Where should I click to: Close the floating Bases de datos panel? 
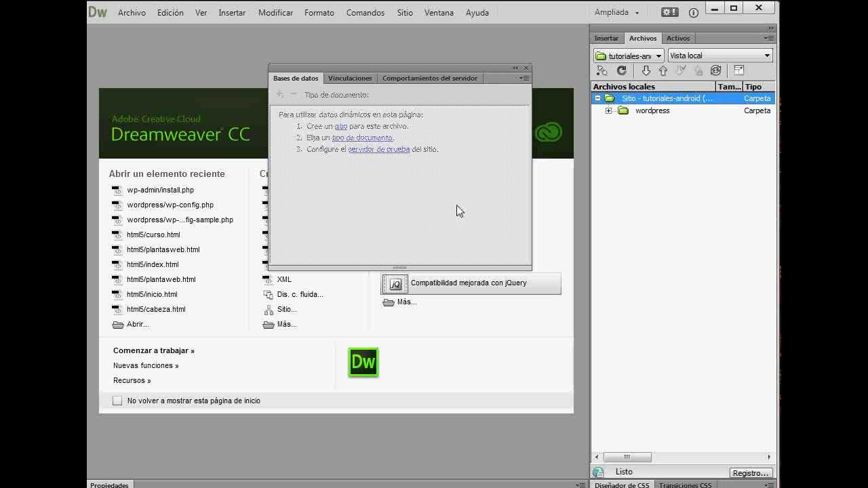click(526, 68)
